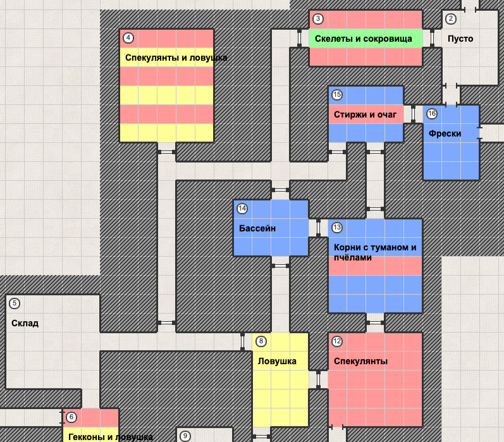Select the circled number 3 marker
Image resolution: width=504 pixels, height=442 pixels.
[x=318, y=19]
